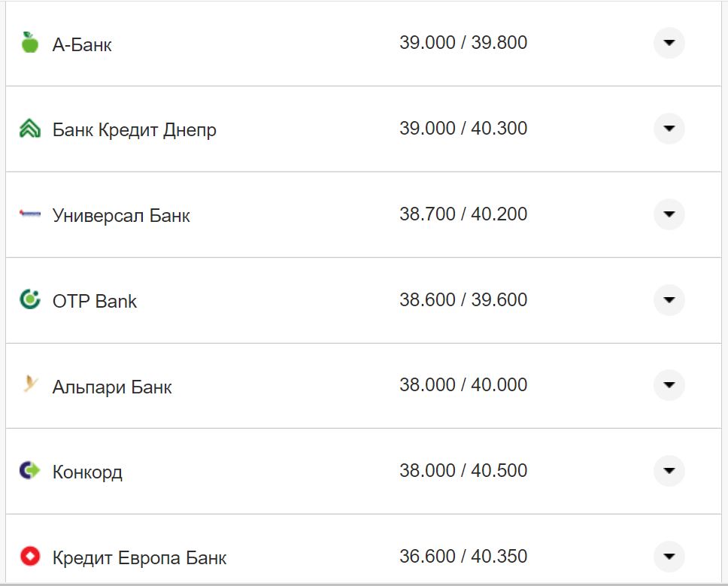Screen dimensions: 728x586
Task: Click the Конкорд logo icon
Action: (30, 471)
